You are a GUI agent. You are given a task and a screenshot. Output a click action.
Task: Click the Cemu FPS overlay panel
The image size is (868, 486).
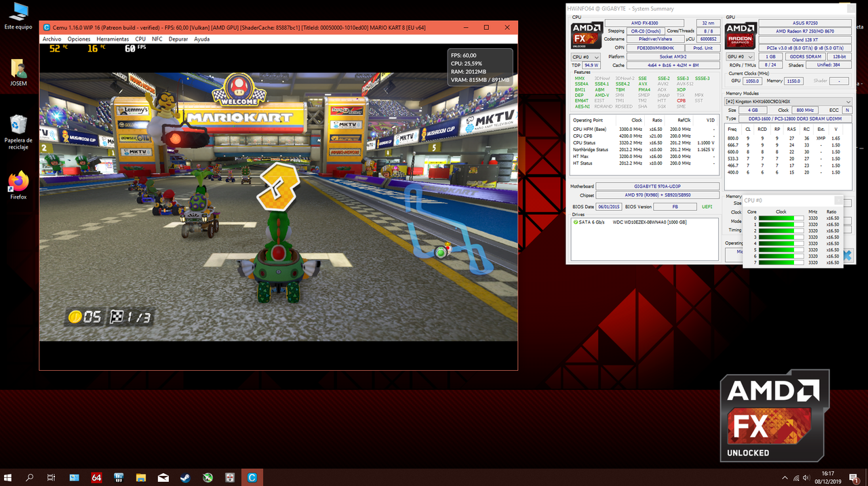pyautogui.click(x=480, y=68)
